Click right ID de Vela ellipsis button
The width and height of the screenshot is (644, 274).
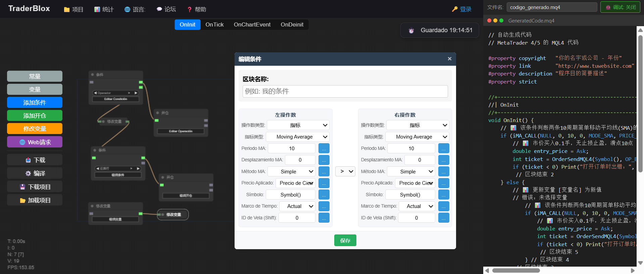[444, 218]
